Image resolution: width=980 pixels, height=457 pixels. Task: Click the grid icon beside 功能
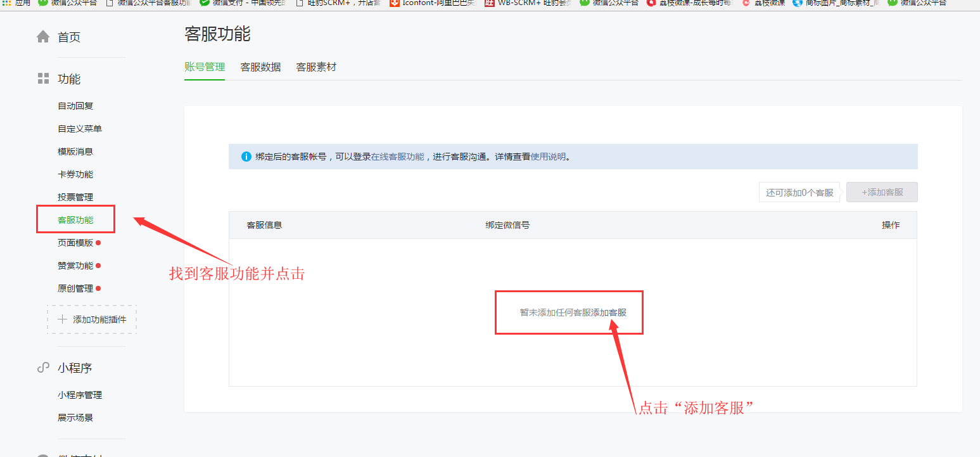point(43,79)
